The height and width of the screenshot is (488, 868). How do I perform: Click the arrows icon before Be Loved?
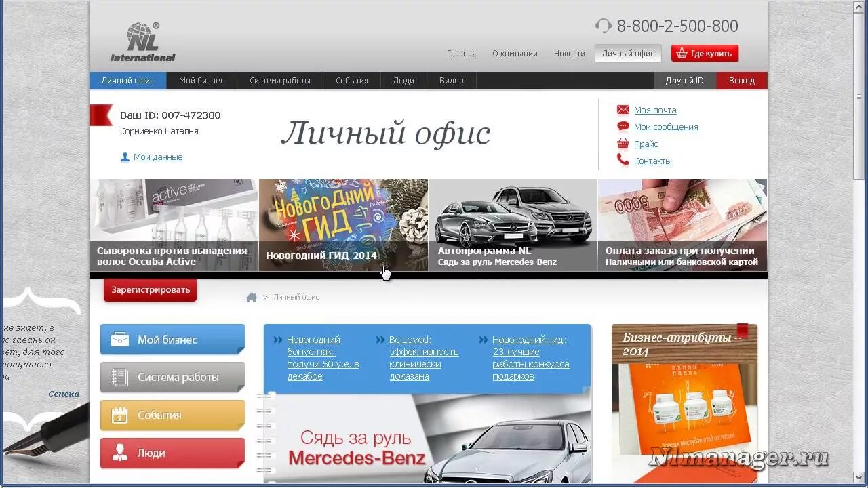pyautogui.click(x=380, y=340)
